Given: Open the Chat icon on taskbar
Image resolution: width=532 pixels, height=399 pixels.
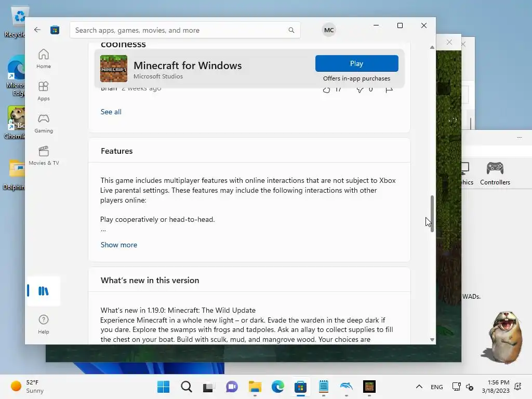Looking at the screenshot, I should click(232, 387).
